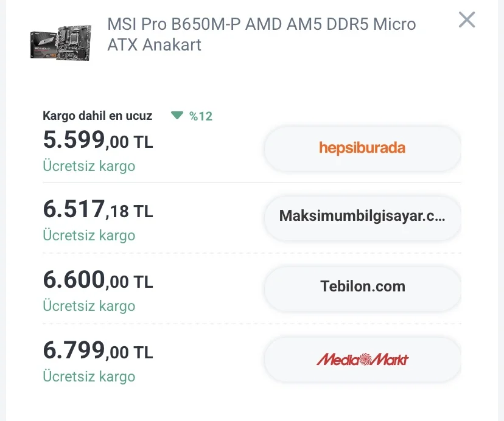The image size is (504, 421).
Task: Click "Ücretsiz kargo" under the 6.799,00 price
Action: coord(89,377)
